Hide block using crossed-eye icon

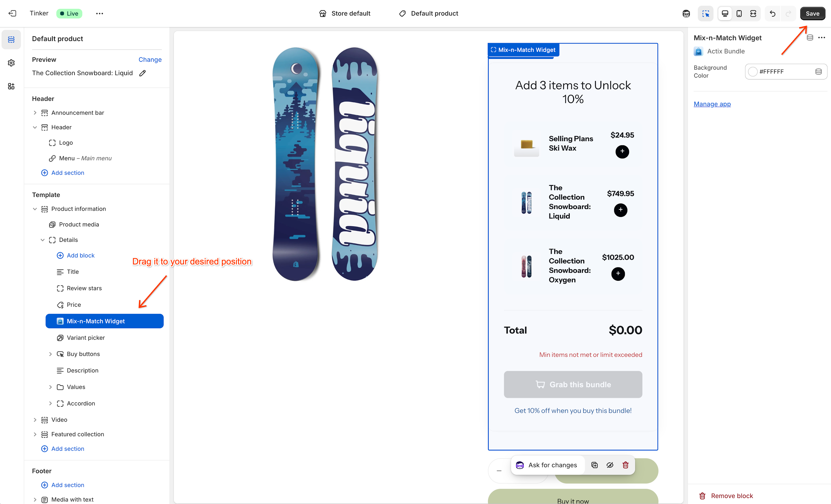coord(610,465)
